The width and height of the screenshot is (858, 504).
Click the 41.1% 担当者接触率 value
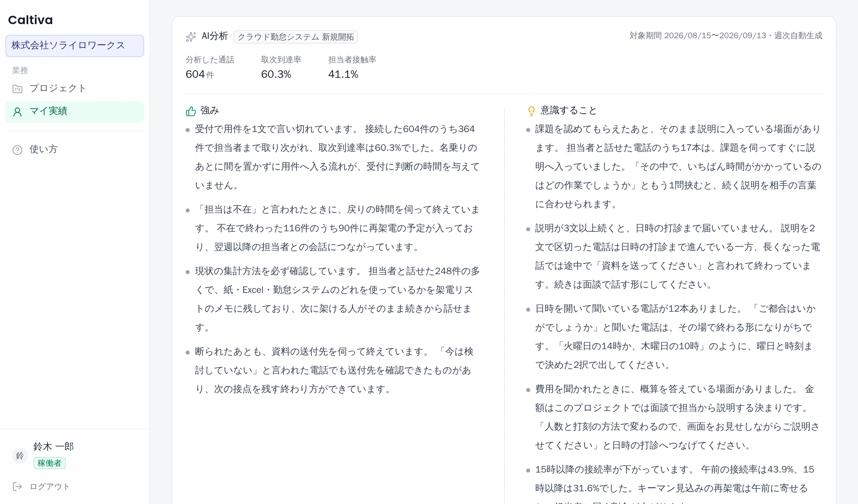(x=343, y=74)
